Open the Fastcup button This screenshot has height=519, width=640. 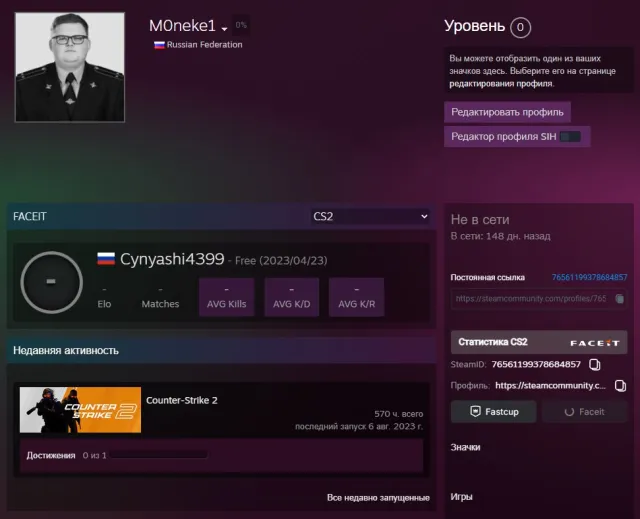click(x=493, y=412)
